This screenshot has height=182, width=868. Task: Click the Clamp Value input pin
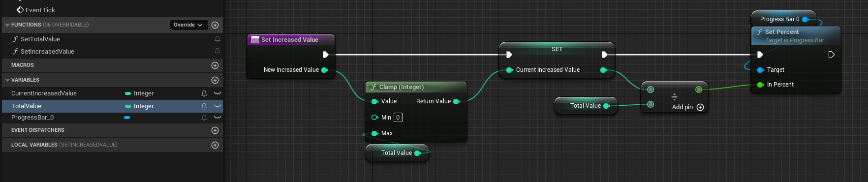374,101
